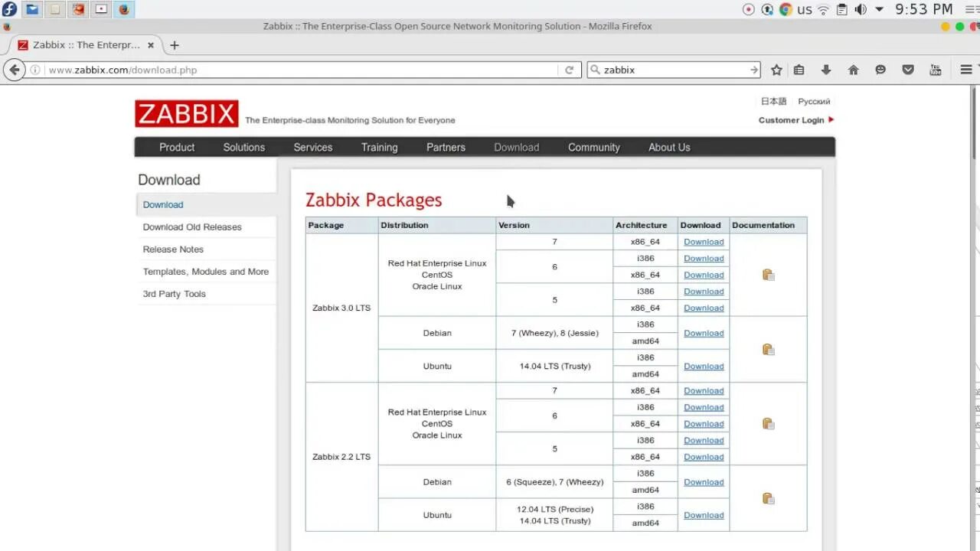
Task: Open the Partners menu
Action: 446,147
